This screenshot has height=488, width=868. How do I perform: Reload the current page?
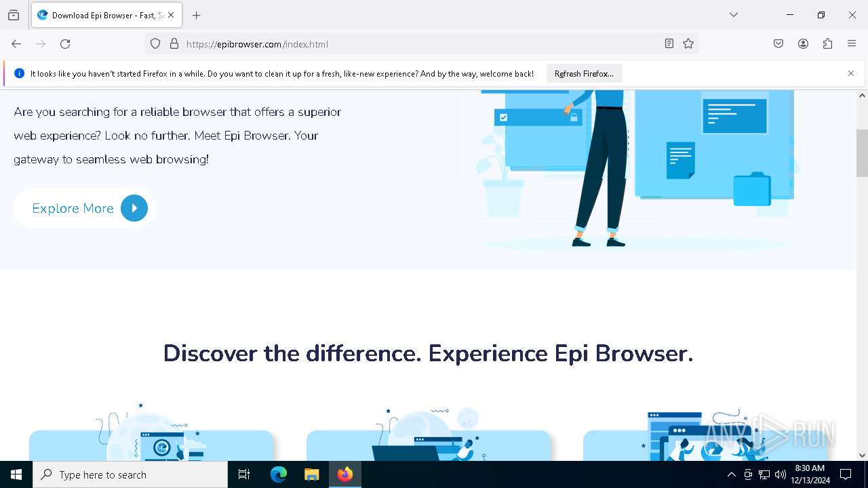(65, 44)
